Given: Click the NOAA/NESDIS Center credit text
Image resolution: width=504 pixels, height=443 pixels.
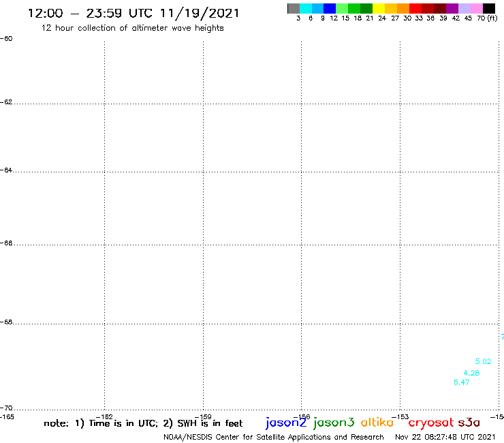Looking at the screenshot, I should (x=274, y=437).
